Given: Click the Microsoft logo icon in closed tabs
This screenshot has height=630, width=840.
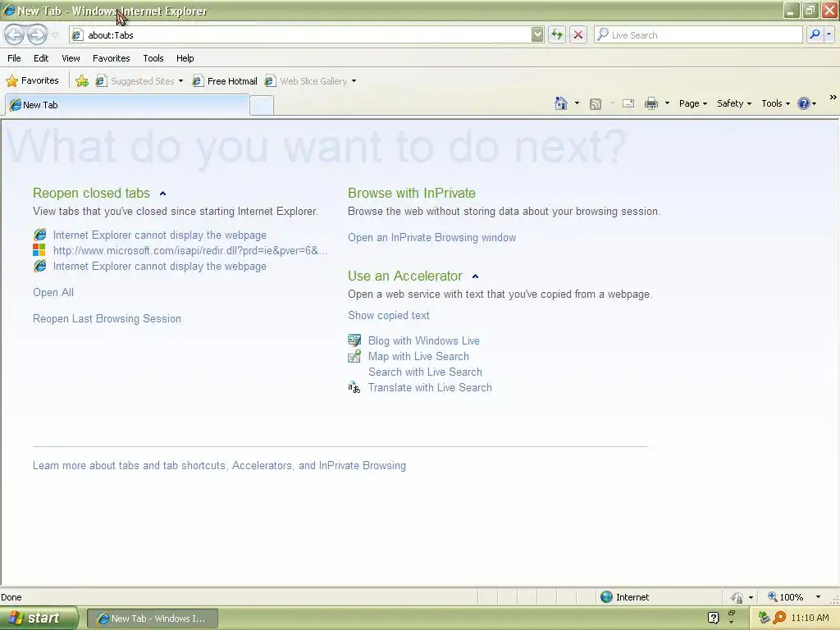Looking at the screenshot, I should [x=39, y=250].
